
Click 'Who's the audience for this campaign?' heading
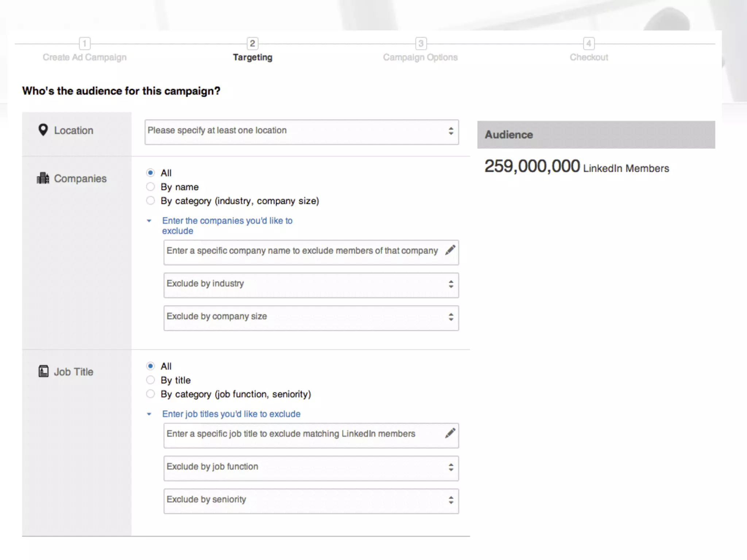click(121, 91)
